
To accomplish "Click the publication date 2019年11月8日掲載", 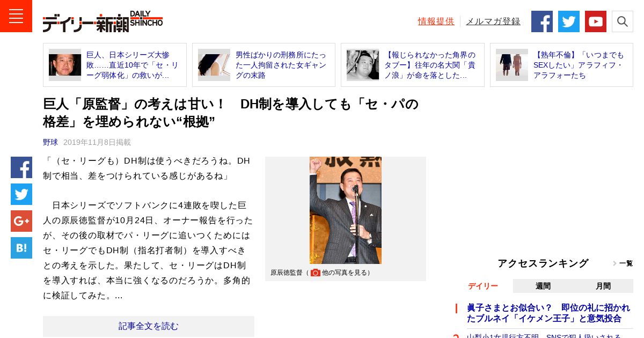I will [x=97, y=142].
